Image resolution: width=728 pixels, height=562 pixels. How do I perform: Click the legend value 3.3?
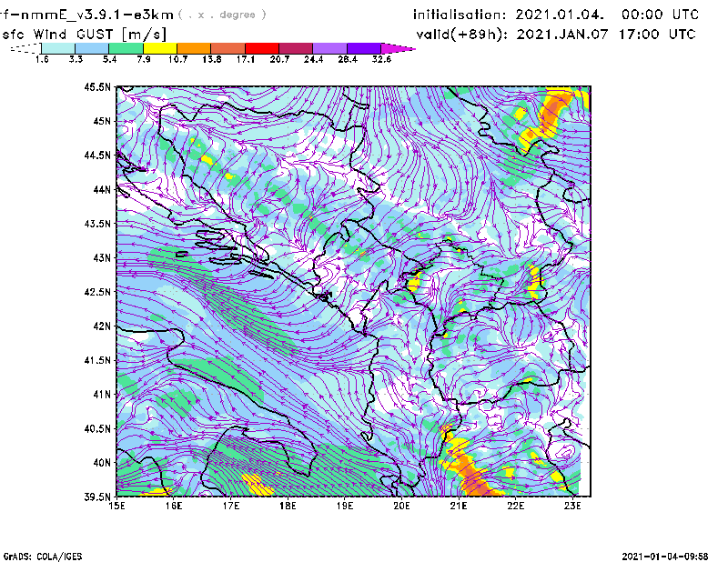pos(76,59)
